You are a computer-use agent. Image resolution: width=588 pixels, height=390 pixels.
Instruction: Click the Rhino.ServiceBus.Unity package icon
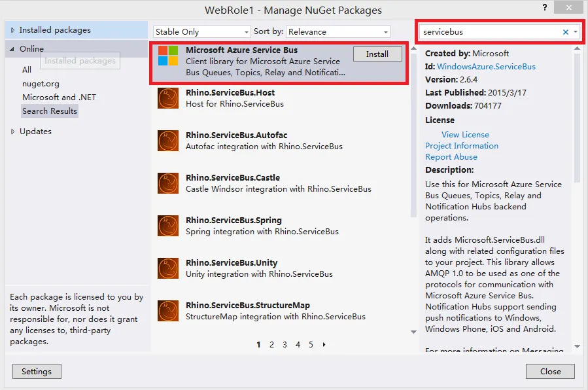(167, 268)
